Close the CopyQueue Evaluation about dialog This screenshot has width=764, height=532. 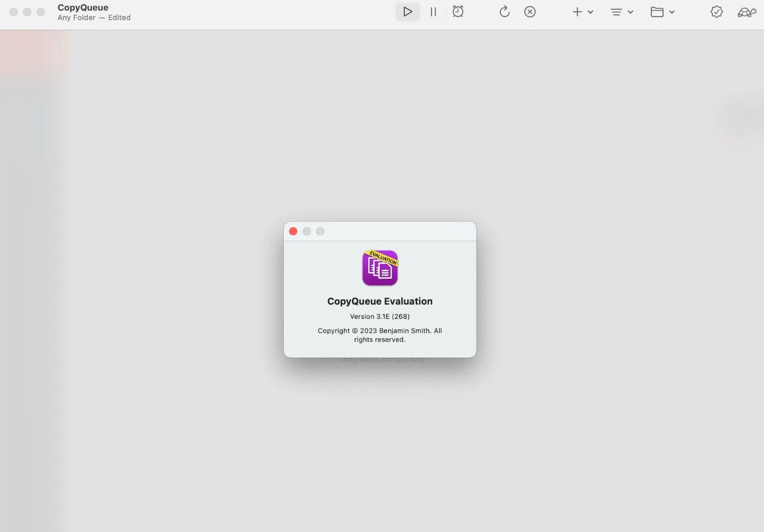click(293, 231)
